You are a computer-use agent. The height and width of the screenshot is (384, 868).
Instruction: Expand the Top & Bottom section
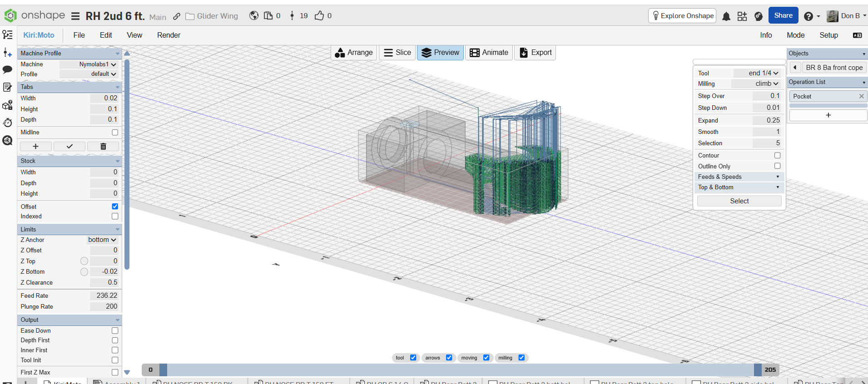coord(739,187)
